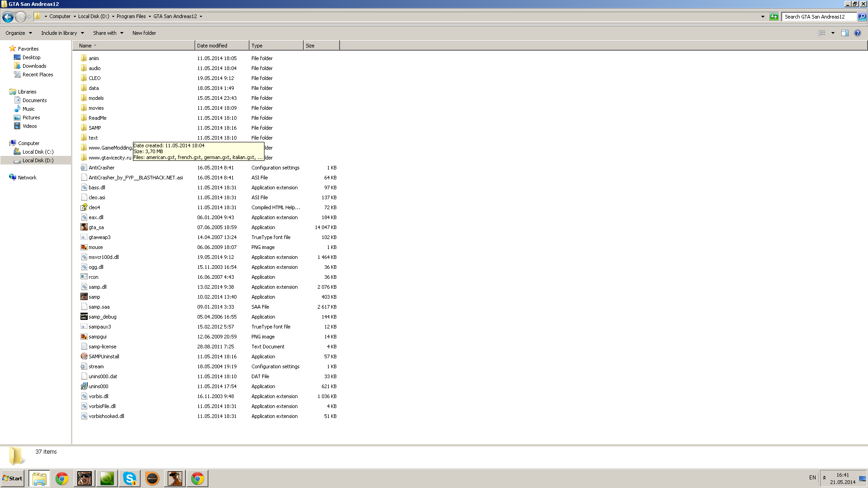Viewport: 868px width, 488px height.
Task: Select Libraries in navigation pane
Action: point(27,92)
